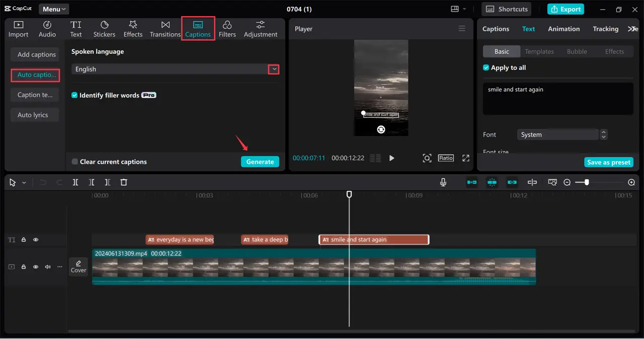Hide the caption text track
This screenshot has width=644, height=339.
pos(36,240)
